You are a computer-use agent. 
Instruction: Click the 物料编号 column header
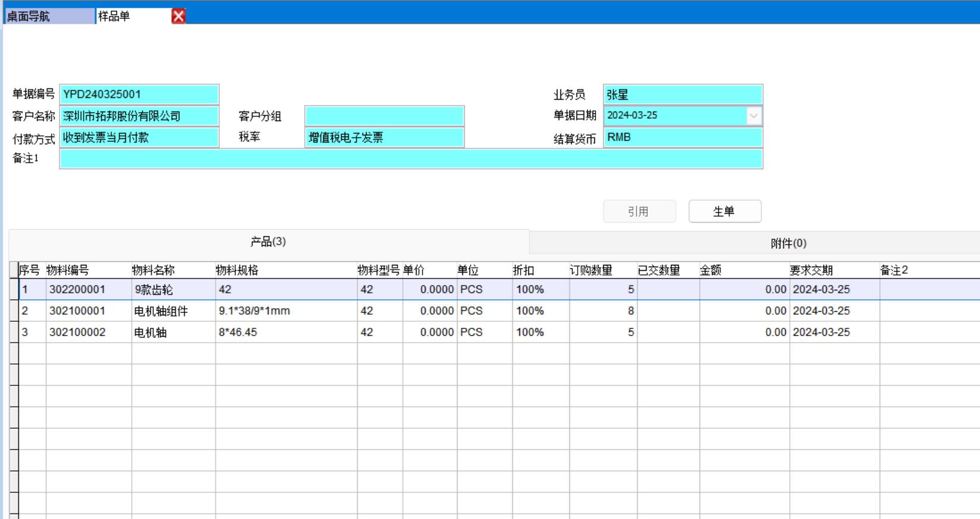[88, 270]
